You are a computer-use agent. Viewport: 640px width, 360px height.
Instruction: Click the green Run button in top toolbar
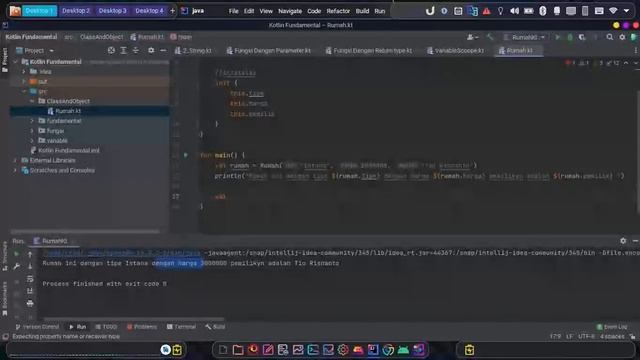pos(558,37)
